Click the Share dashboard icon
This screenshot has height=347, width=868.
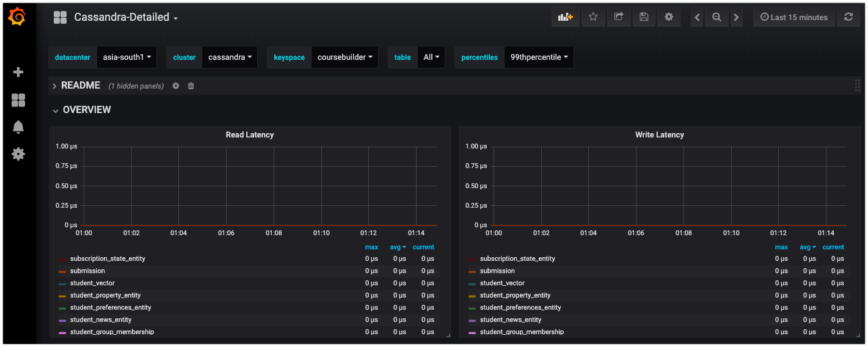618,17
